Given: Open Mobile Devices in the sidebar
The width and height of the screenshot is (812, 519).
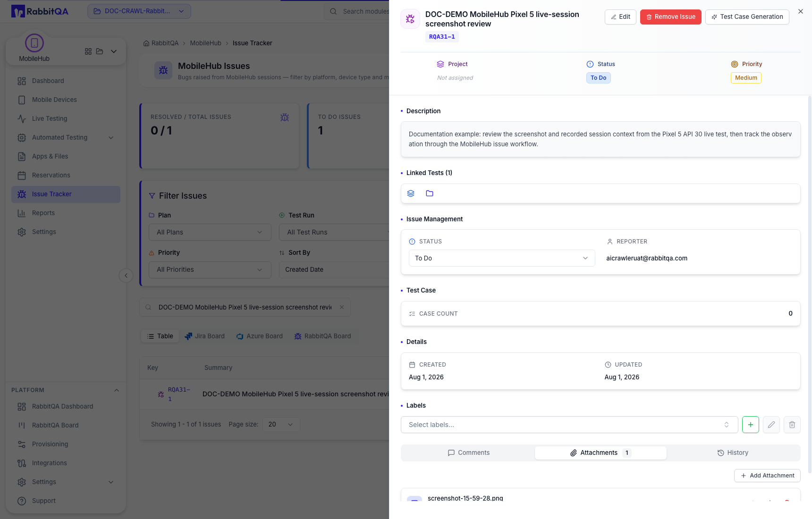Looking at the screenshot, I should [66, 100].
